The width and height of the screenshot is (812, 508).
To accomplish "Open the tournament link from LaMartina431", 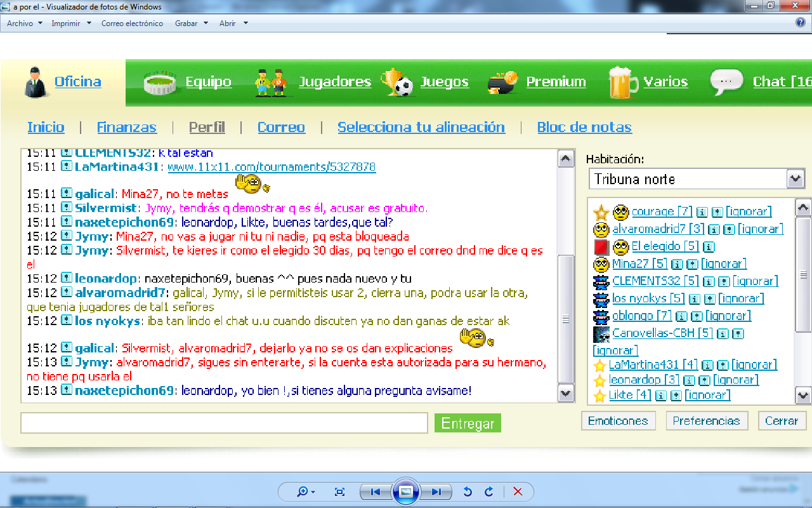I will pyautogui.click(x=272, y=167).
